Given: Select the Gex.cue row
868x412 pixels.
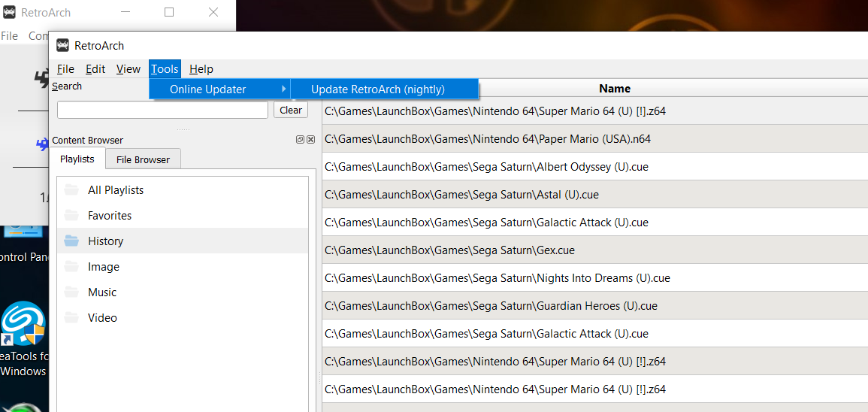Looking at the screenshot, I should pos(595,250).
